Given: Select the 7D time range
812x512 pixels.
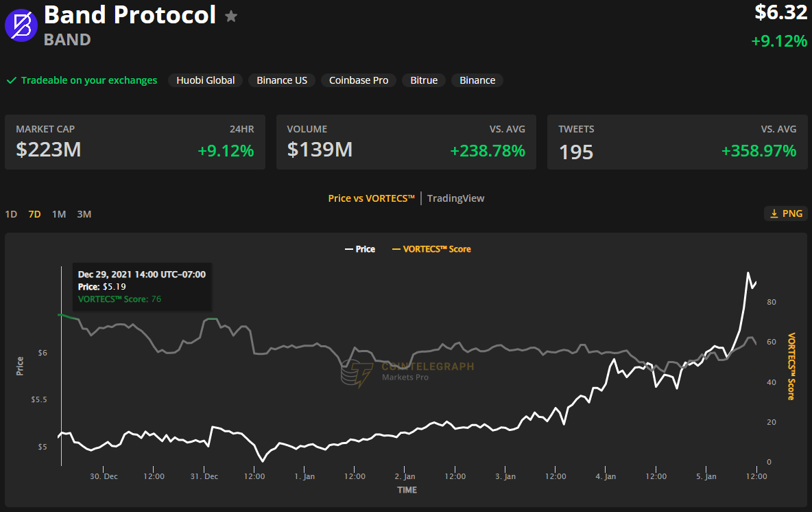Looking at the screenshot, I should coord(34,214).
